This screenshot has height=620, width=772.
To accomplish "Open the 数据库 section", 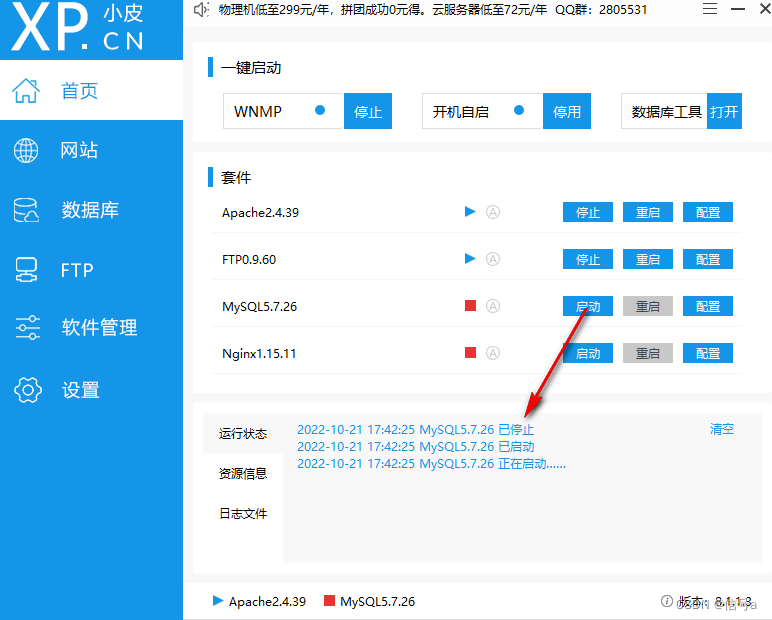I will (91, 210).
